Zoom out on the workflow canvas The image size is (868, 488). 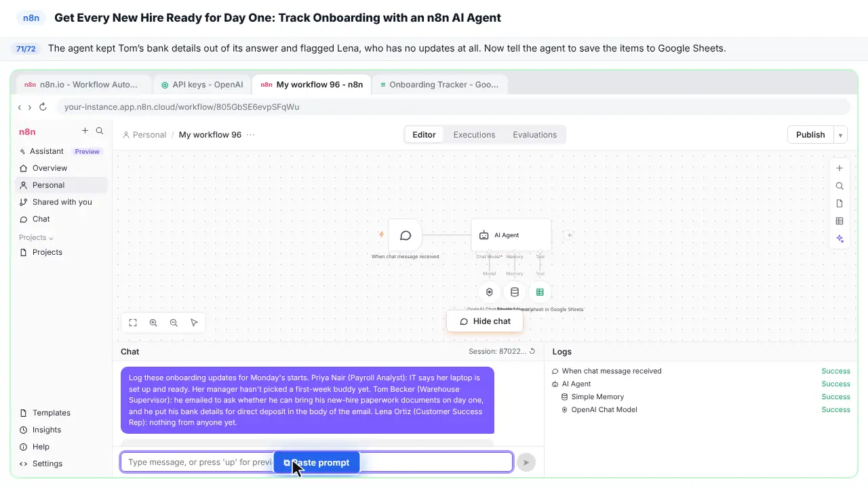point(174,323)
